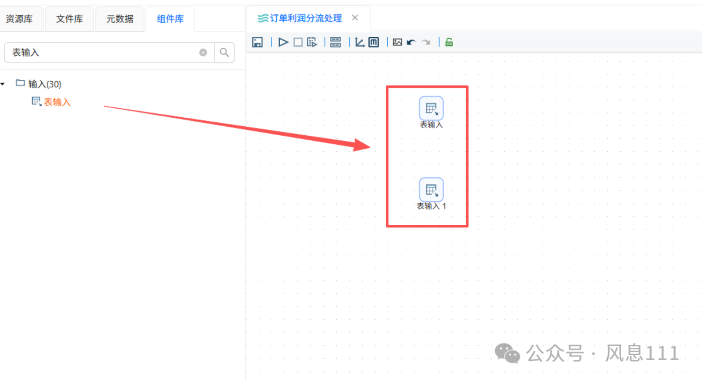Close the 订单利润分流处理 tab

click(x=355, y=18)
